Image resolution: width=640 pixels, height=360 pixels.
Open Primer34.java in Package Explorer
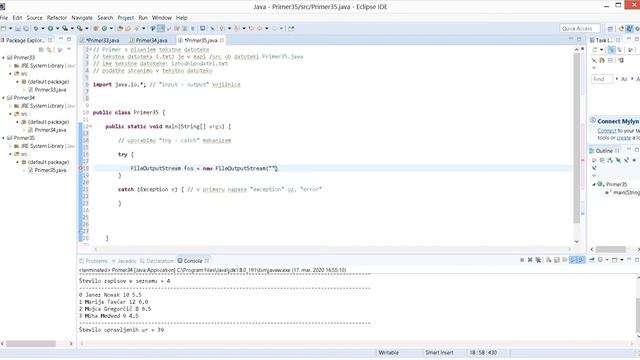click(x=50, y=130)
